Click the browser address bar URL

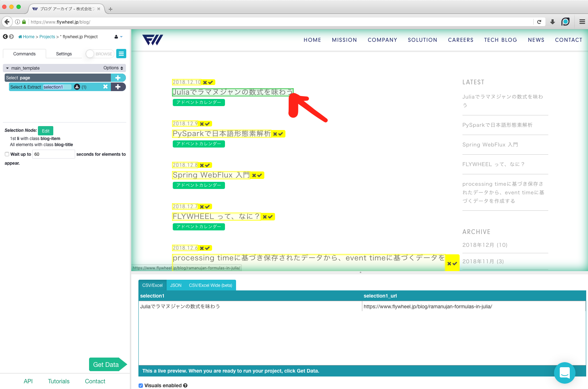pos(60,22)
